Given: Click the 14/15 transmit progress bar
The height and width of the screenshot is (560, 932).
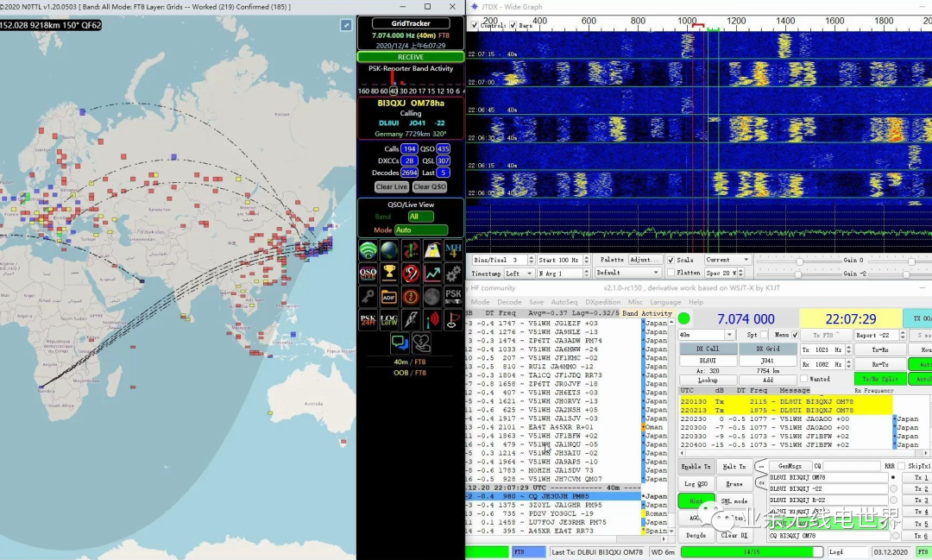Looking at the screenshot, I should pyautogui.click(x=752, y=552).
